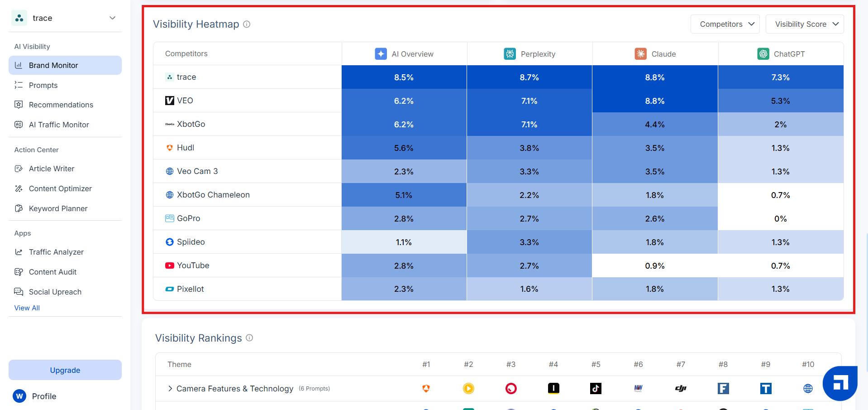Click the TikTok icon in rank #5
Image resolution: width=868 pixels, height=410 pixels.
click(596, 388)
